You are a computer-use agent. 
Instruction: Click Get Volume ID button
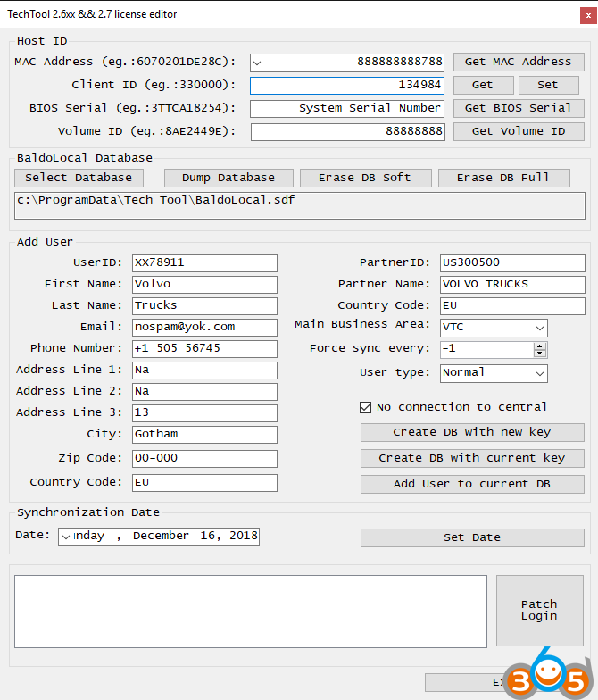coord(519,131)
